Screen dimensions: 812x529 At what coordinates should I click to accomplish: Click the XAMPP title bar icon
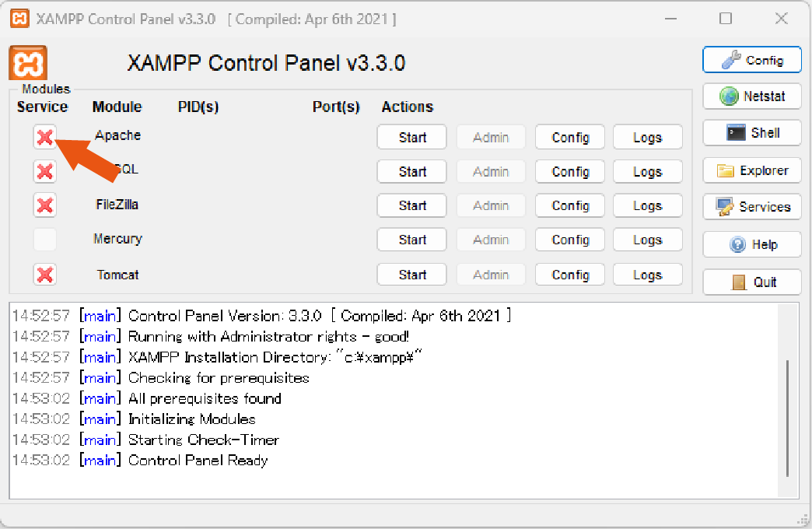(x=19, y=19)
